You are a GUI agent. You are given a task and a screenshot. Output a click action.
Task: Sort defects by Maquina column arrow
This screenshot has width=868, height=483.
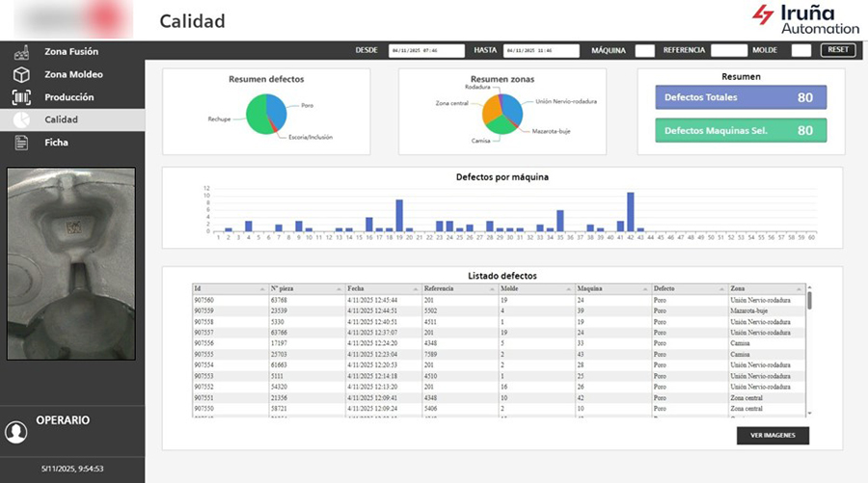645,289
